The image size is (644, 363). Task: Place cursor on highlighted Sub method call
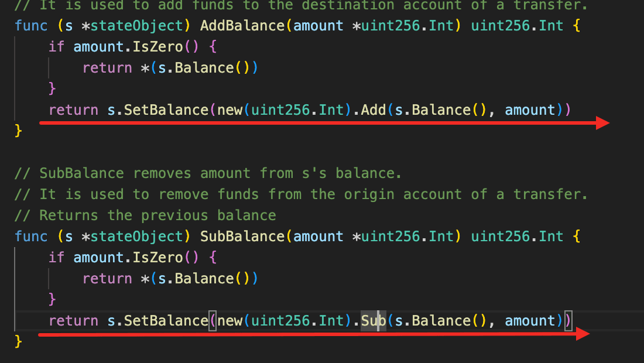pyautogui.click(x=374, y=320)
